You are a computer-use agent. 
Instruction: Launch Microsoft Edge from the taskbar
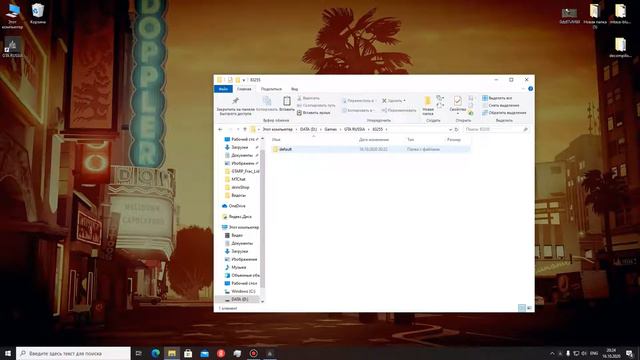tap(156, 353)
